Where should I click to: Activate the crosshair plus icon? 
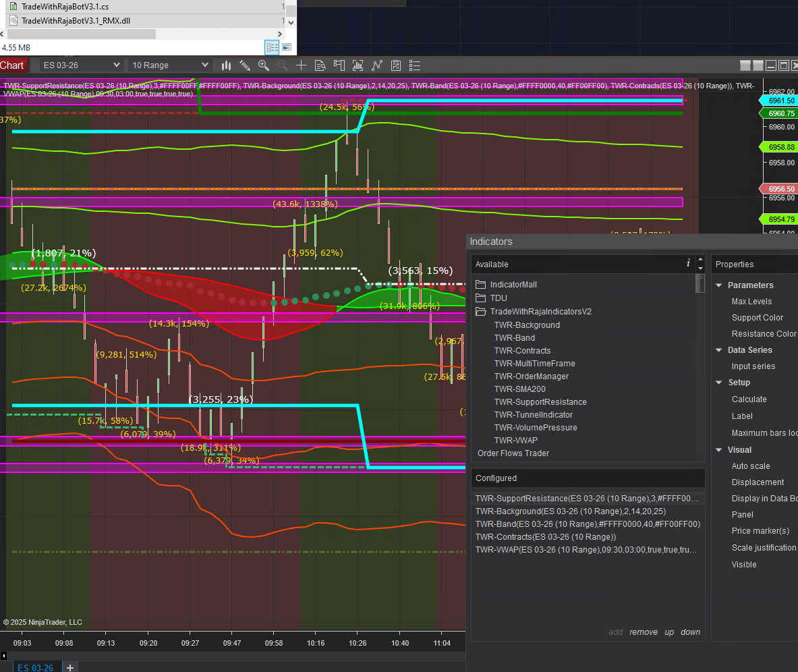(302, 65)
